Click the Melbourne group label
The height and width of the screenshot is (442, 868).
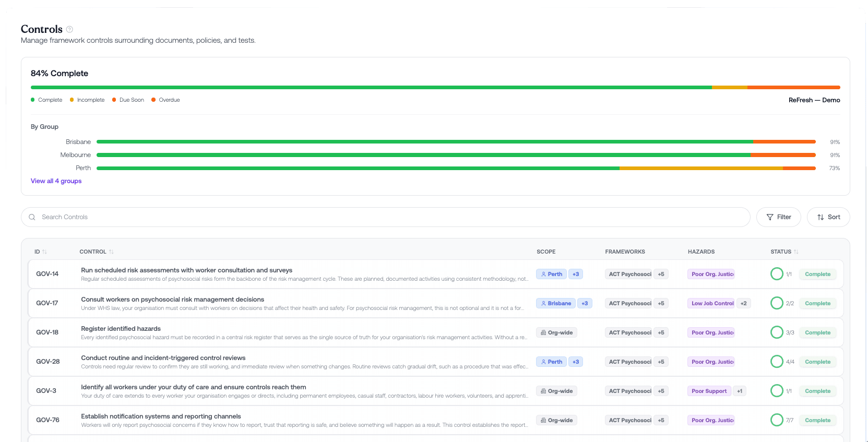[75, 155]
